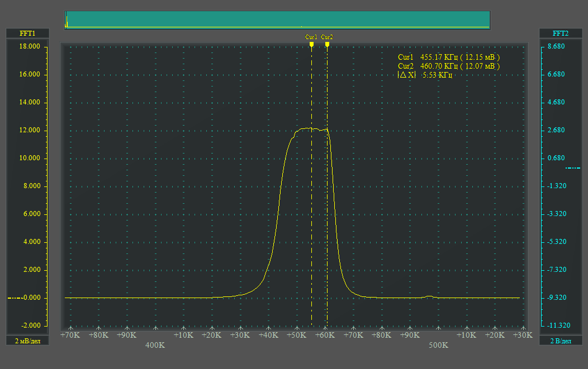The height and width of the screenshot is (369, 588).
Task: Select FFT1 zero-level marker at -0.000
Action: [x=14, y=298]
